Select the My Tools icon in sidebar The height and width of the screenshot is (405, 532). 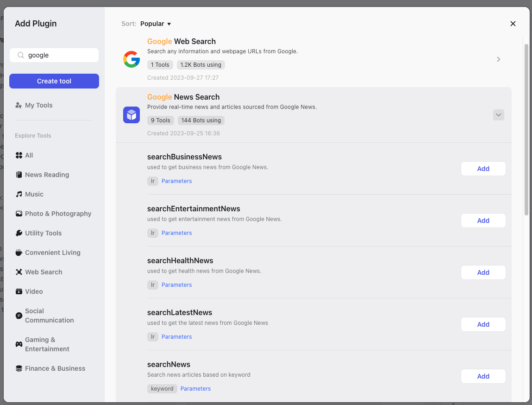pyautogui.click(x=19, y=105)
